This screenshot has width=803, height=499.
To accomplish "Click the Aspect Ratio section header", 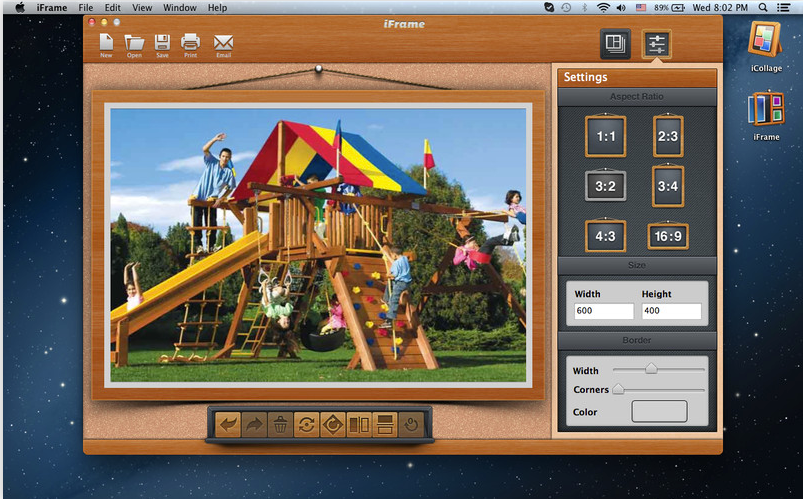I will pos(637,97).
